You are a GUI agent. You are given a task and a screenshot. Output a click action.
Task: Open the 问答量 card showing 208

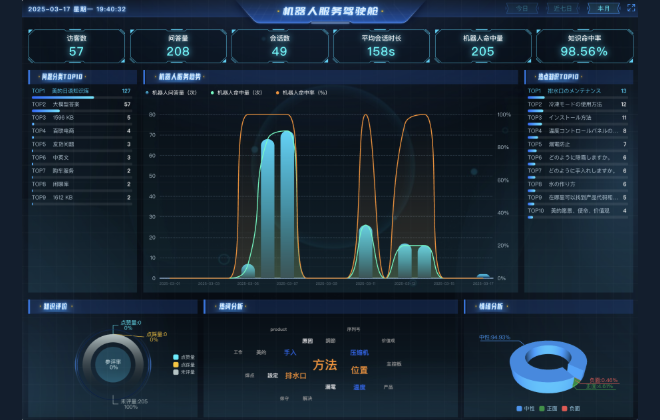[x=178, y=46]
